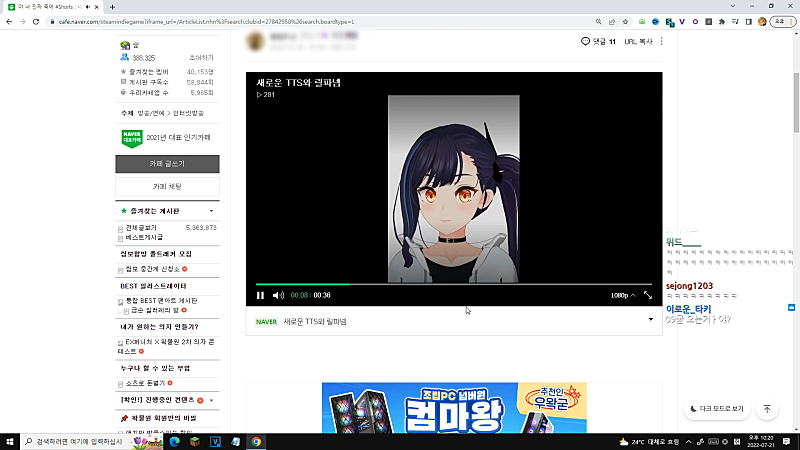This screenshot has height=450, width=800.
Task: Open the comment bubble showing 11 comments
Action: (598, 41)
